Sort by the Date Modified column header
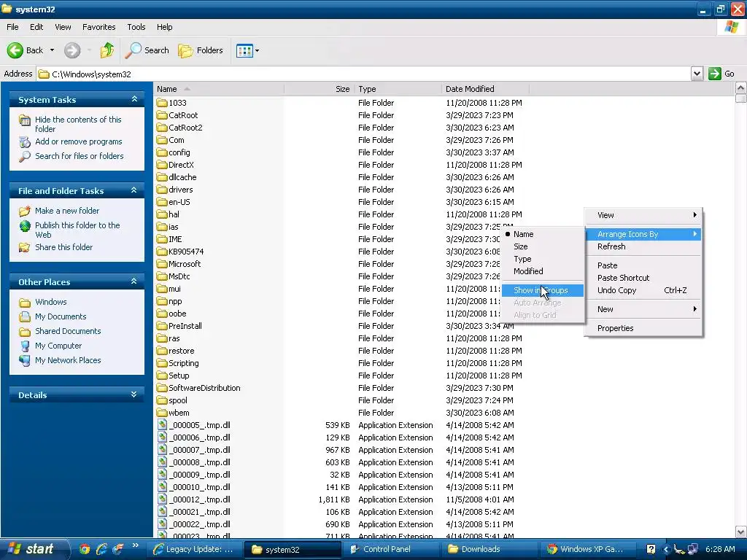747x560 pixels. point(485,88)
